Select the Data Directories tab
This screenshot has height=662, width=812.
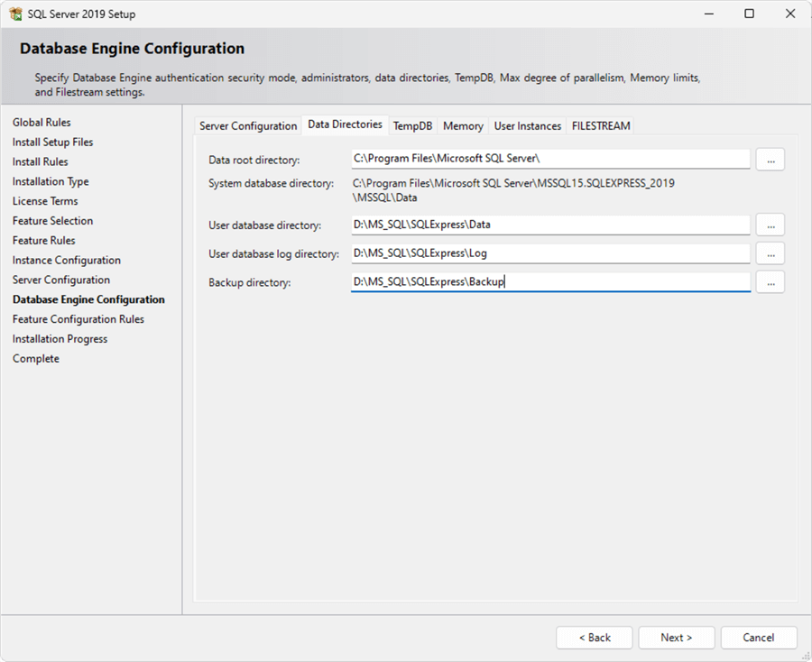(x=345, y=124)
